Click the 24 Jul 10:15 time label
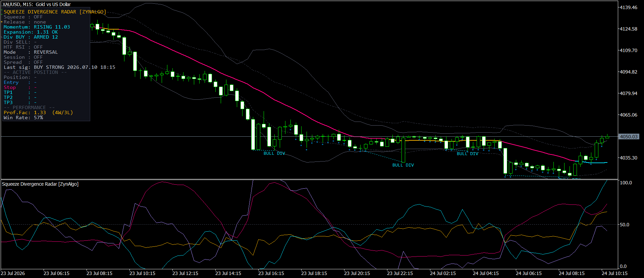The image size is (644, 278). [614, 273]
